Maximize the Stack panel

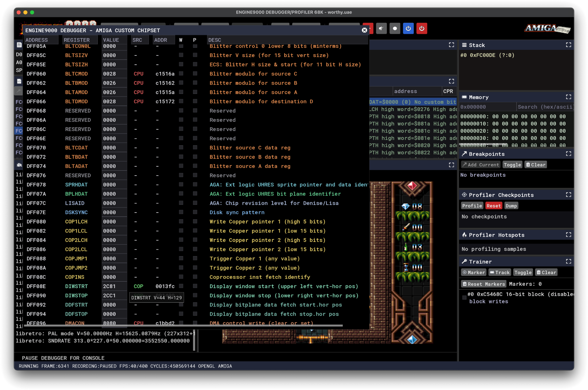click(568, 45)
